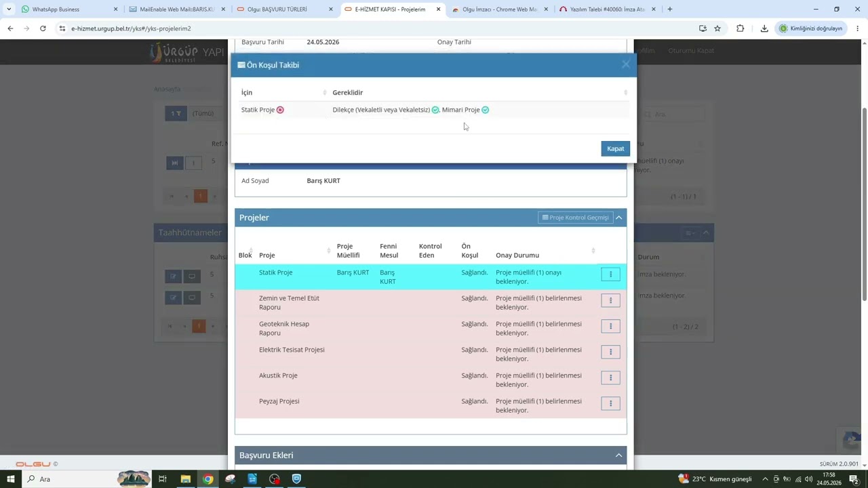Screen dimensions: 868x488
Task: Open the Windows Start menu
Action: point(10,479)
